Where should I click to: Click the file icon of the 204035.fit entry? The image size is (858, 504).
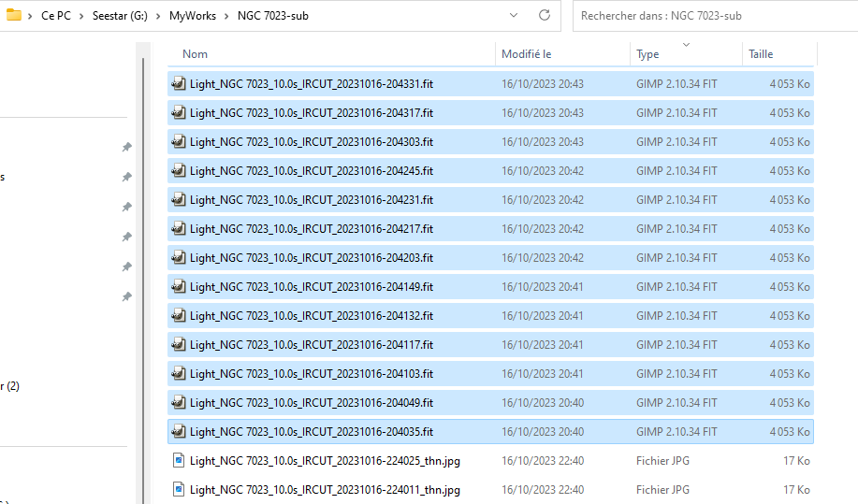(179, 432)
